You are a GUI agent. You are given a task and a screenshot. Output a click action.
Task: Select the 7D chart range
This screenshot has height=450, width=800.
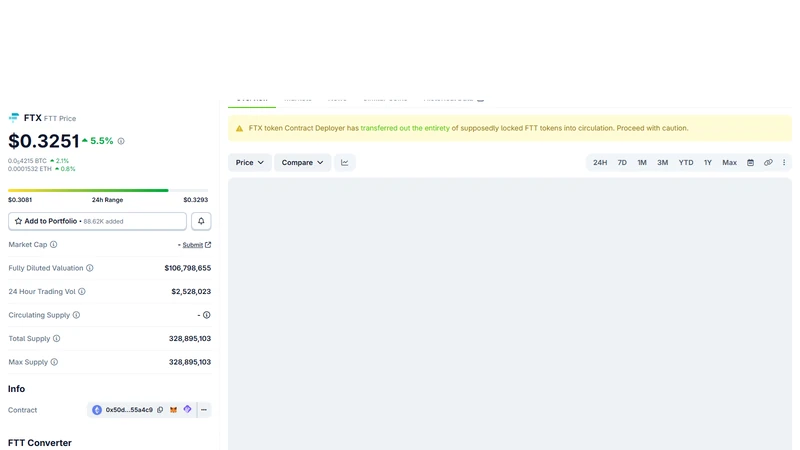pyautogui.click(x=622, y=163)
